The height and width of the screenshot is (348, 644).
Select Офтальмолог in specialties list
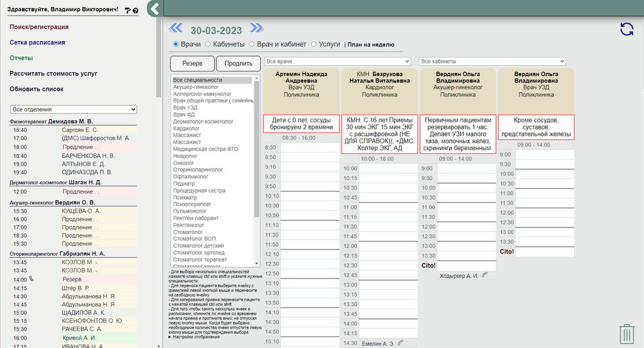point(212,177)
